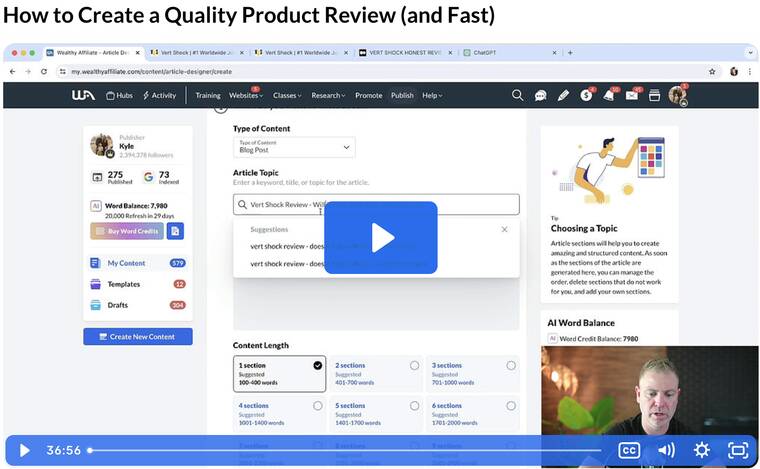
Task: Choose the 2 sections content length option
Action: (414, 366)
